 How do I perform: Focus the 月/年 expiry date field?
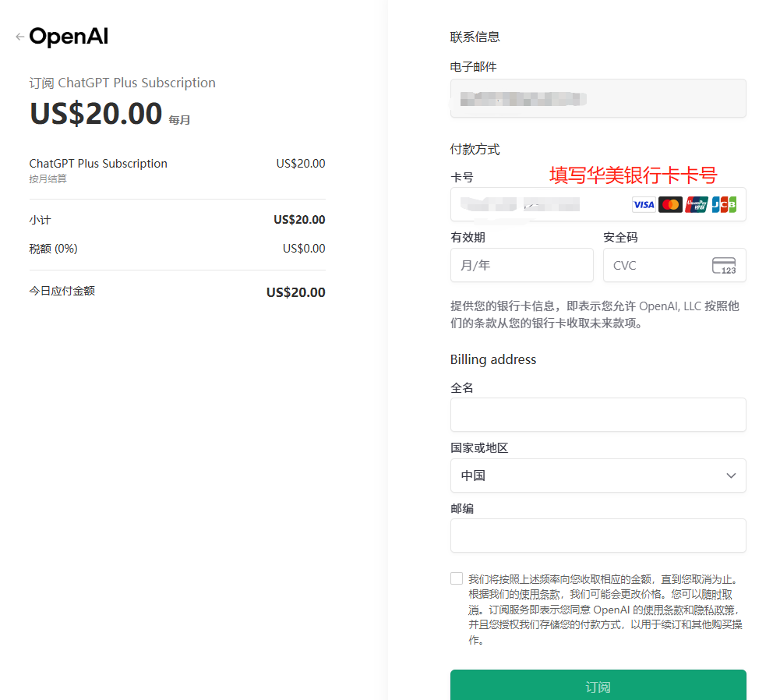(522, 265)
